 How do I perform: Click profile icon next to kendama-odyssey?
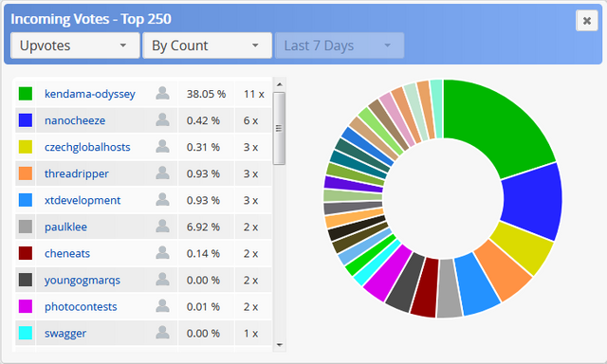coord(162,93)
